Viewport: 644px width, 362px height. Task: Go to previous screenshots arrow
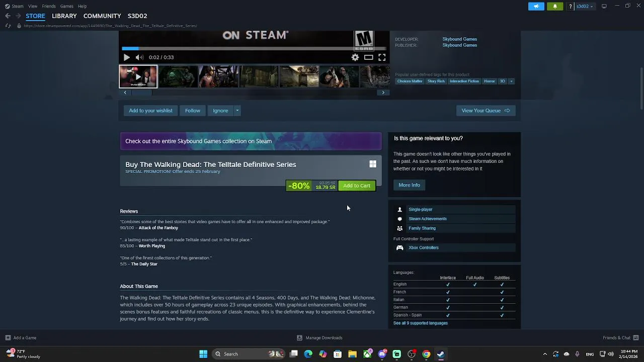125,93
